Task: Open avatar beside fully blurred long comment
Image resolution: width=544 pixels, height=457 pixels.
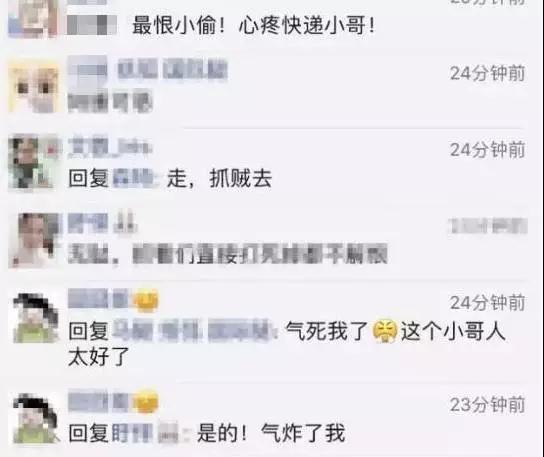Action: (x=34, y=240)
